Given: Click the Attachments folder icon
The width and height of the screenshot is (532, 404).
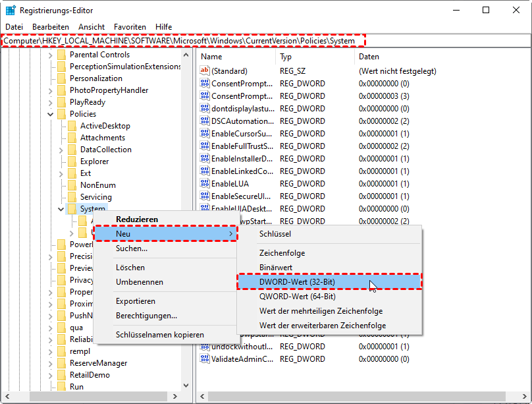Looking at the screenshot, I should pyautogui.click(x=72, y=138).
